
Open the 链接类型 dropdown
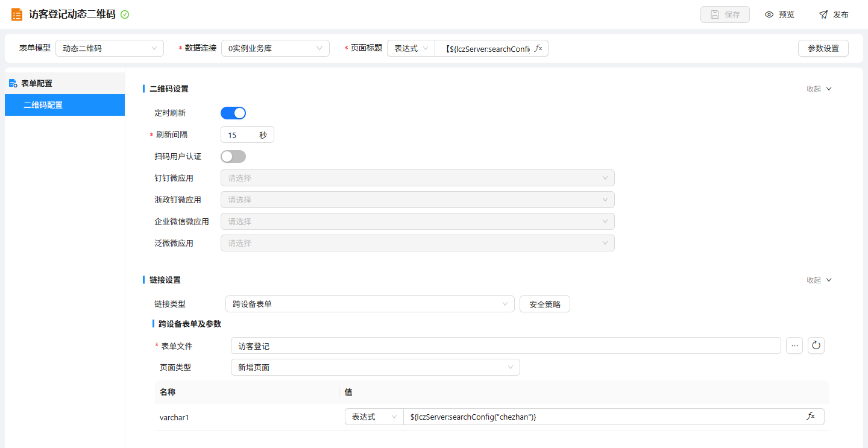pos(370,304)
